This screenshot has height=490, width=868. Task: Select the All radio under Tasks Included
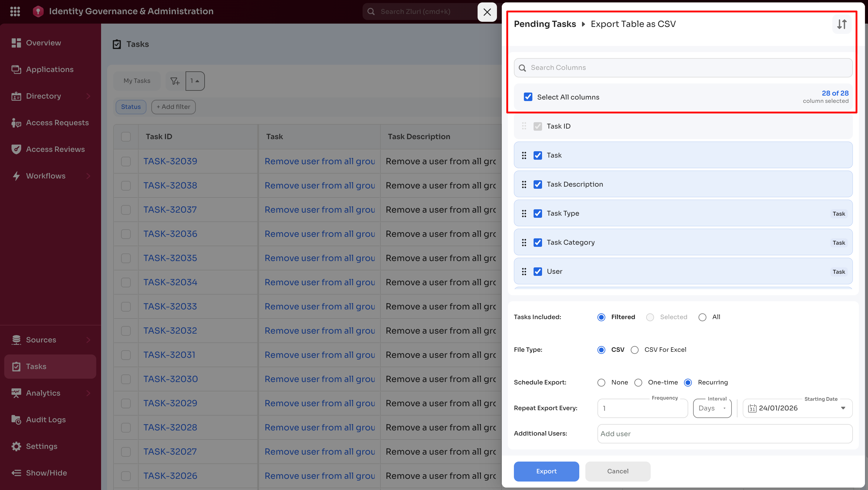pos(702,317)
